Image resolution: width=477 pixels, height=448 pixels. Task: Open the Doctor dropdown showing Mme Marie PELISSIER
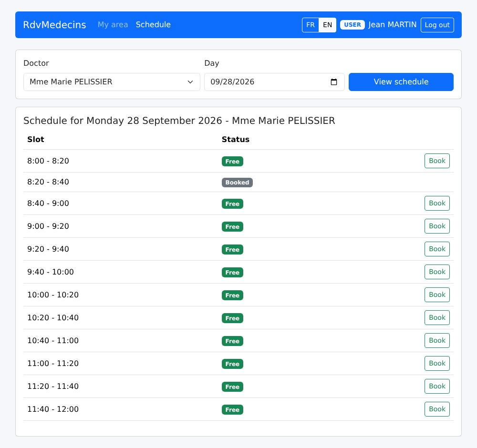point(112,82)
